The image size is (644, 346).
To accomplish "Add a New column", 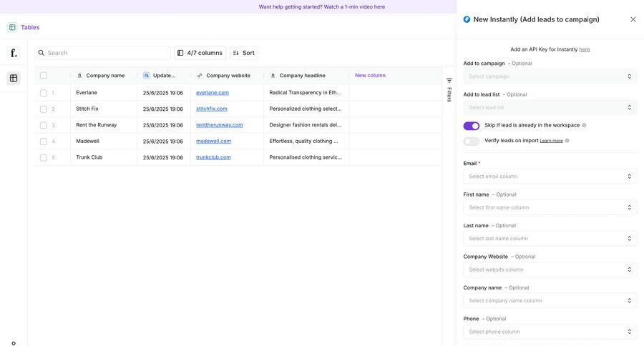I will click(x=370, y=76).
